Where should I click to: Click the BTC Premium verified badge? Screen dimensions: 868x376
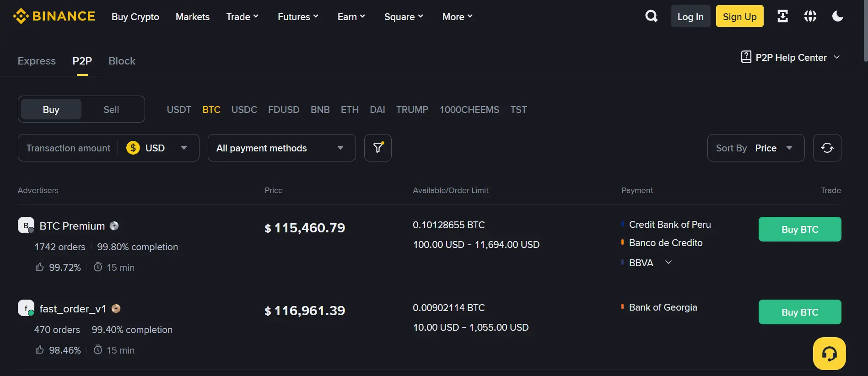tap(114, 226)
